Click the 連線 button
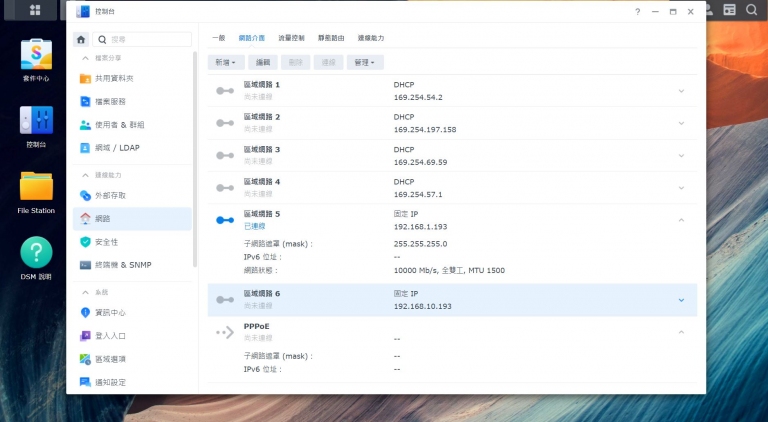This screenshot has width=768, height=422. click(328, 62)
